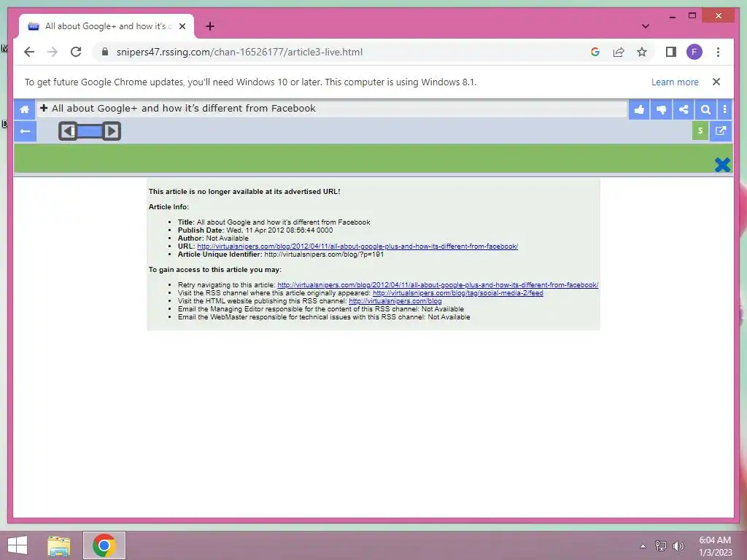Open Chrome's three-dot menu
Viewport: 747px width, 560px height.
(718, 52)
